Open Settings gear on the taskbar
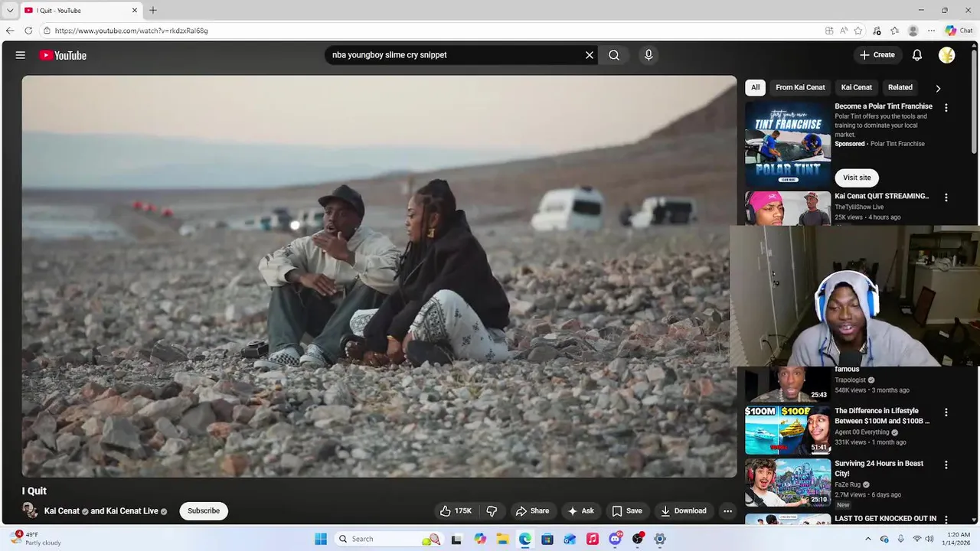This screenshot has height=551, width=980. (660, 539)
